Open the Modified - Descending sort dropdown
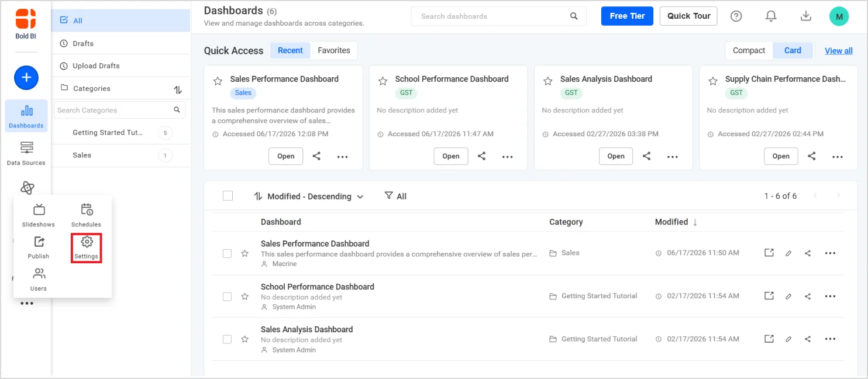Screen dimensions: 868x379 tap(309, 197)
